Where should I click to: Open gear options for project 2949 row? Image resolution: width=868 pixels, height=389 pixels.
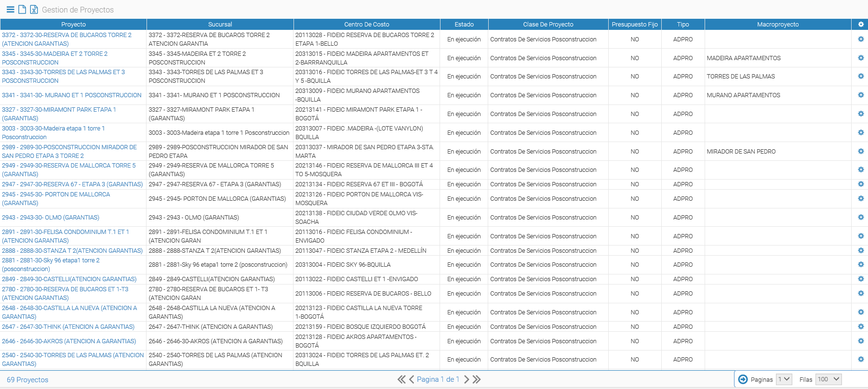tap(861, 169)
